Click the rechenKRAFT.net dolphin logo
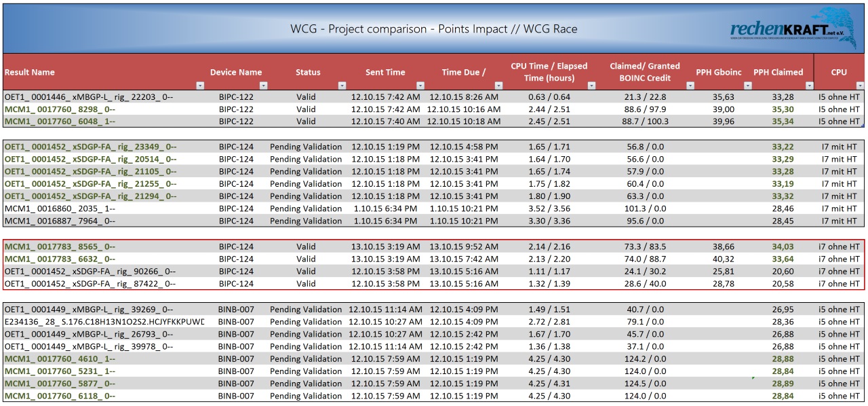Screen dimensions: 868x406 (x=793, y=29)
